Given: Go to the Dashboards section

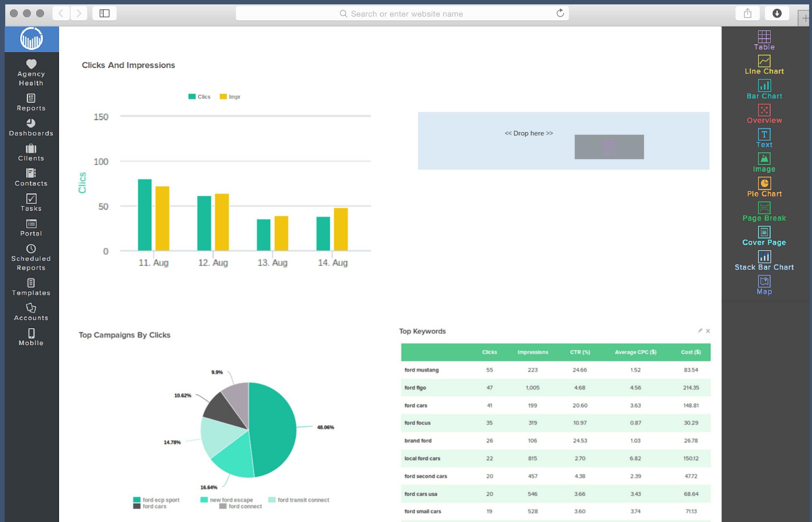Looking at the screenshot, I should tap(30, 127).
